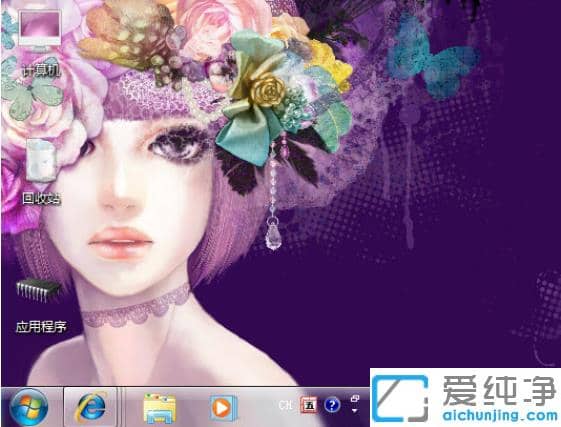Select the 计算机 label text

click(x=41, y=71)
